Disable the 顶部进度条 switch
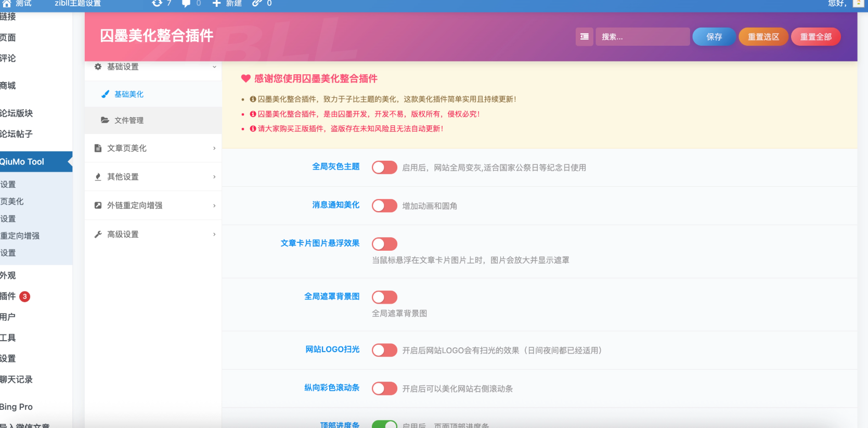Viewport: 868px width, 428px height. coord(384,424)
